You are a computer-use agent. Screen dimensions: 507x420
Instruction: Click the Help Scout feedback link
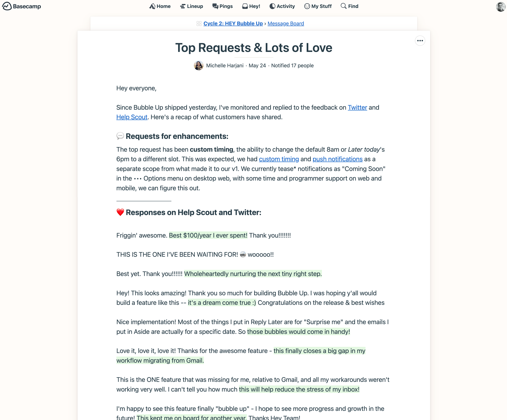tap(132, 117)
